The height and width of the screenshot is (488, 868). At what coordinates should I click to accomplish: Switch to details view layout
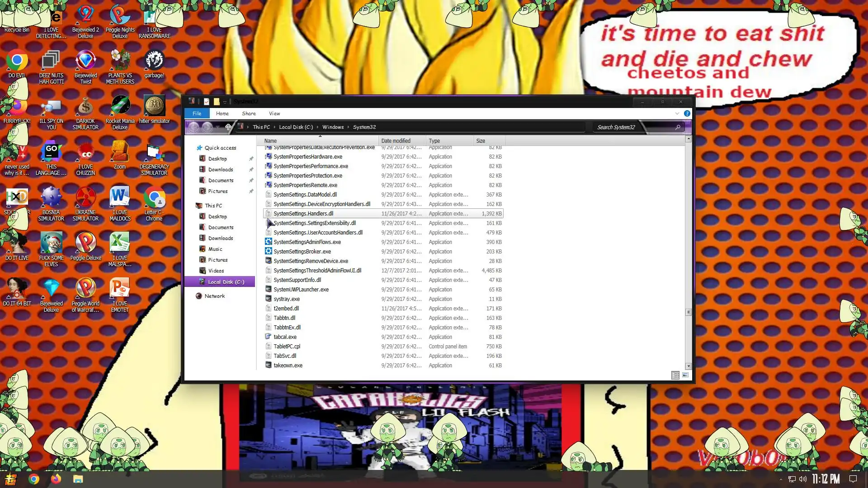pyautogui.click(x=675, y=375)
